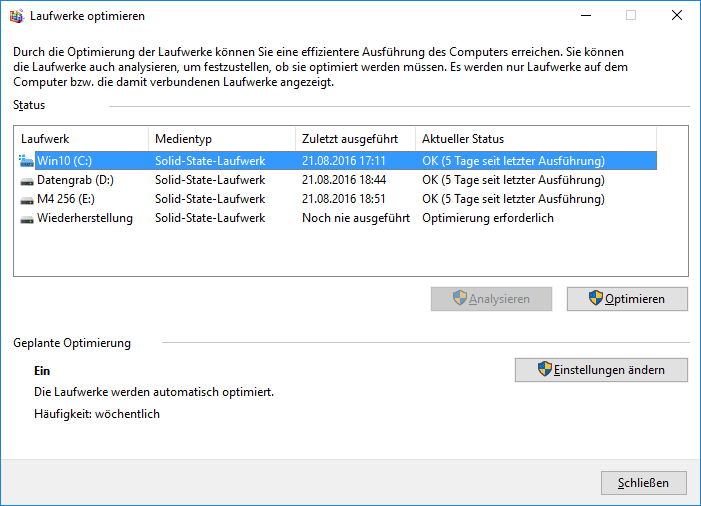Viewport: 701px width, 506px height.
Task: Click the OK status of the M4 256 (E:) row
Action: (513, 199)
